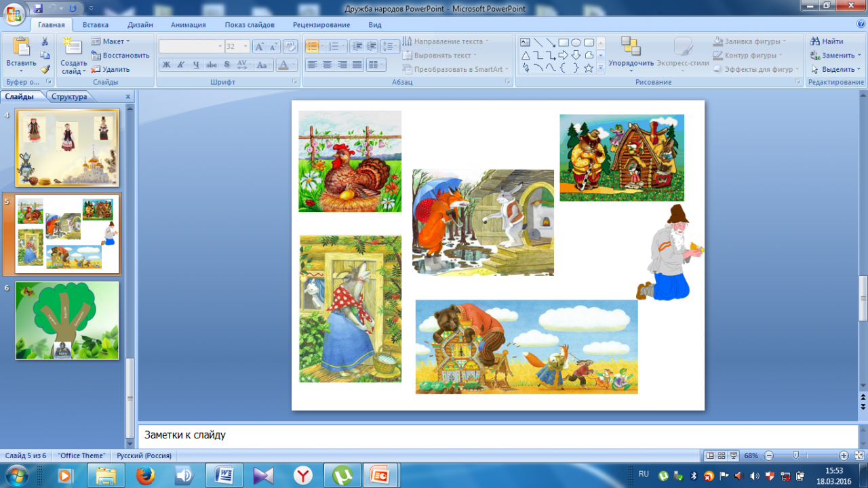Screen dimensions: 868x488
Task: Decrease list indent level
Action: click(357, 47)
